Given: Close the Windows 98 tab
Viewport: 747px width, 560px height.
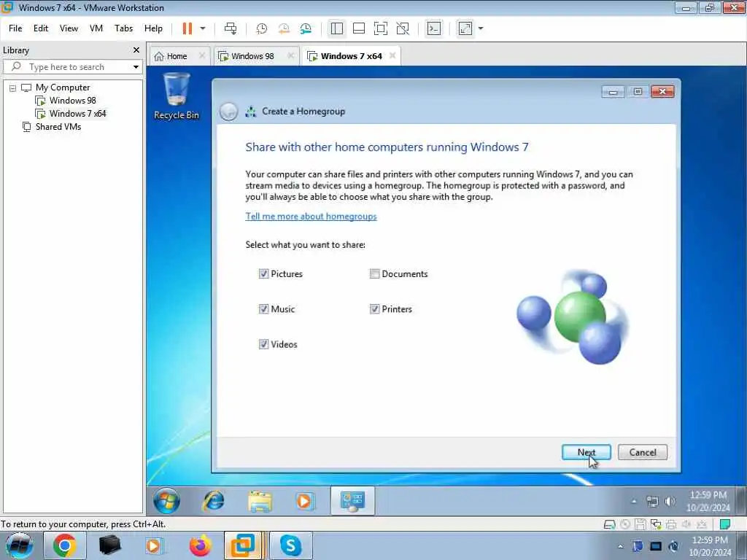Looking at the screenshot, I should pos(290,55).
